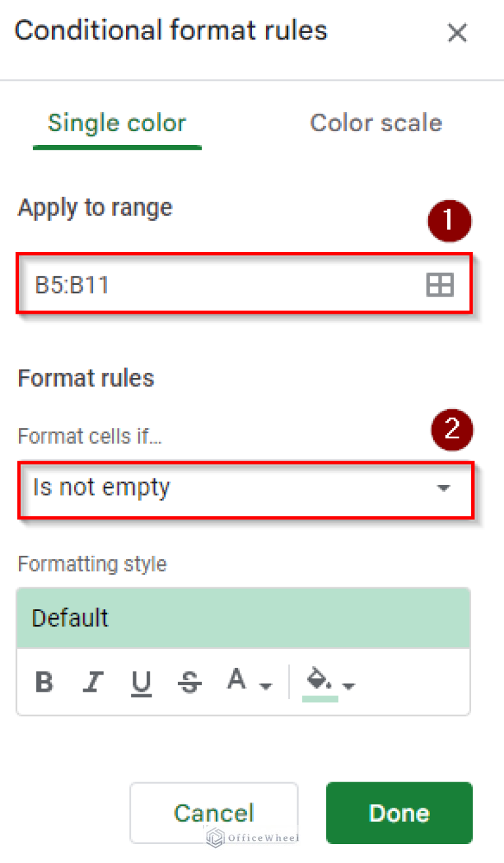Viewport: 504px width, 863px height.
Task: Click the Conditional format rules title
Action: [171, 32]
